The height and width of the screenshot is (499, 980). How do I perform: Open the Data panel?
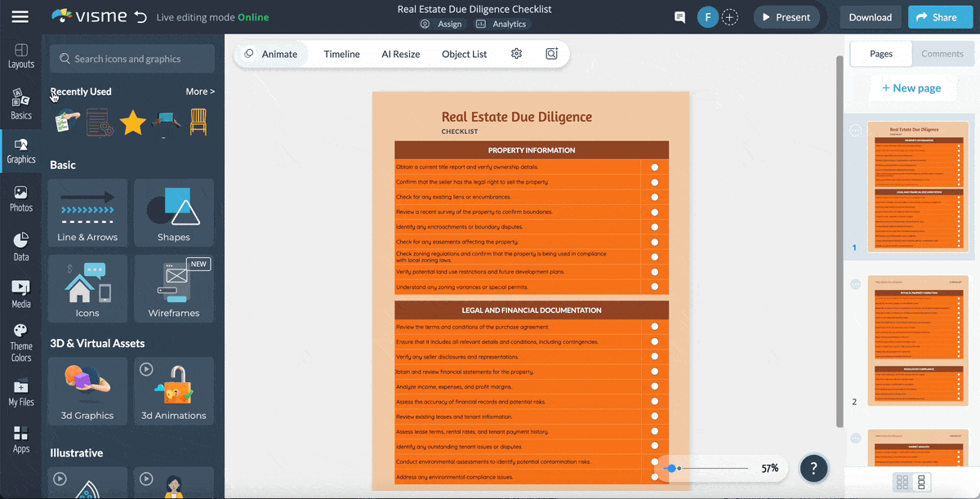click(20, 243)
